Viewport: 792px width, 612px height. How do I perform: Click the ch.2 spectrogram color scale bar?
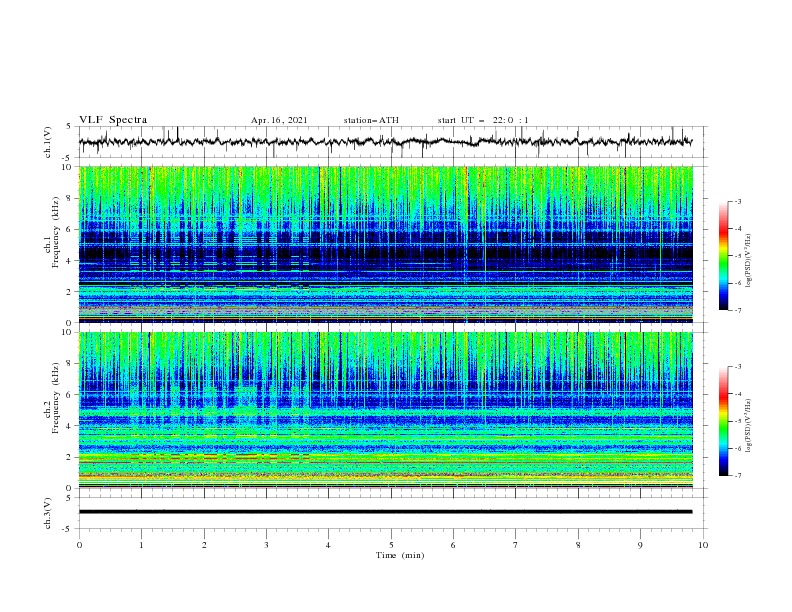(x=724, y=421)
